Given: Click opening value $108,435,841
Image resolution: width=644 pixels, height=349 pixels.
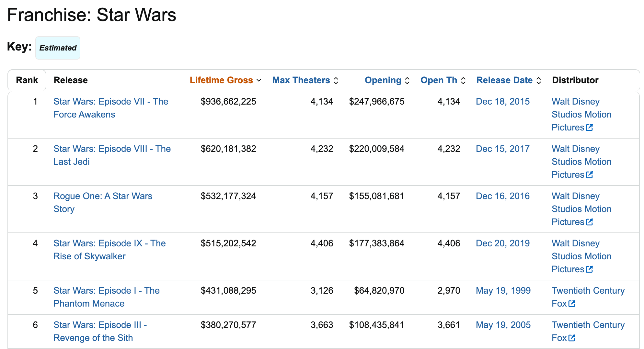Looking at the screenshot, I should tap(377, 325).
